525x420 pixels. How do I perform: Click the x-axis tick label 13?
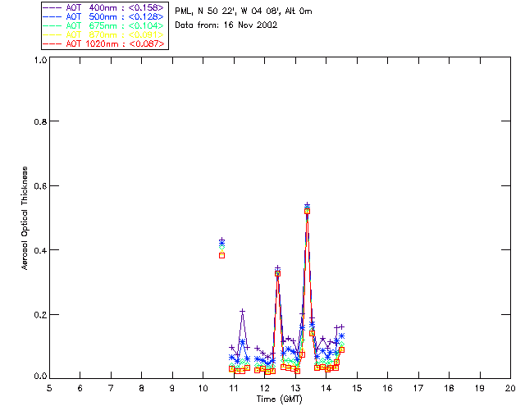coord(295,388)
